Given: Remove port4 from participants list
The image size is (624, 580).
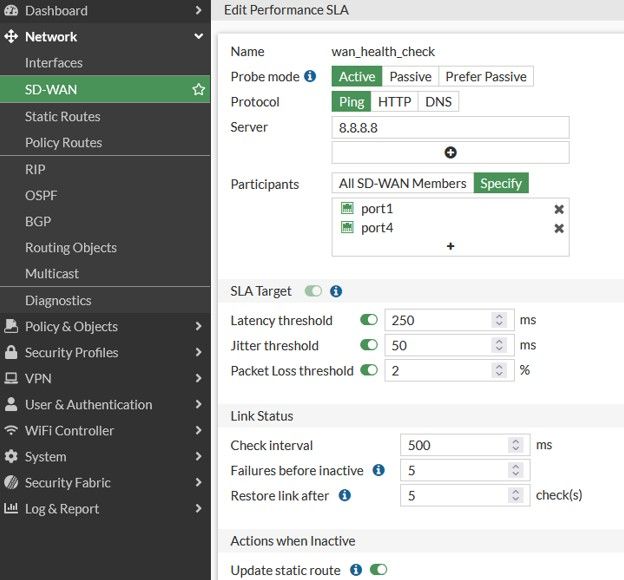Looking at the screenshot, I should [559, 228].
